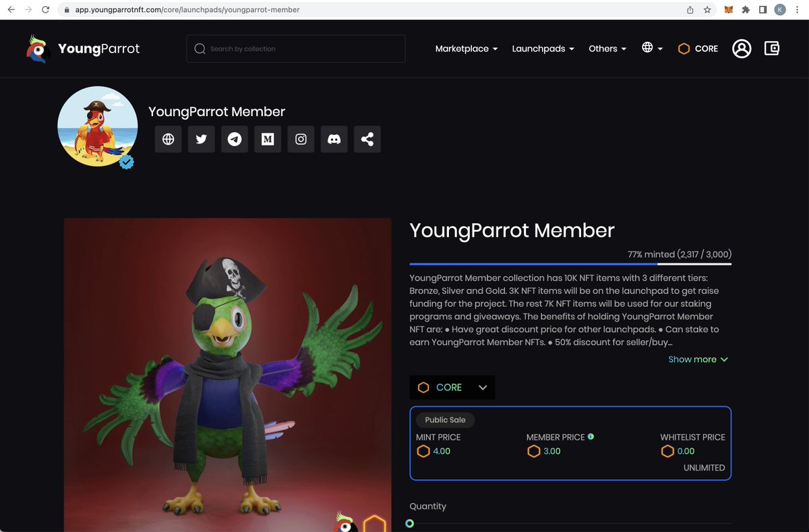
Task: Click the YoungParrot logo
Action: tap(81, 48)
